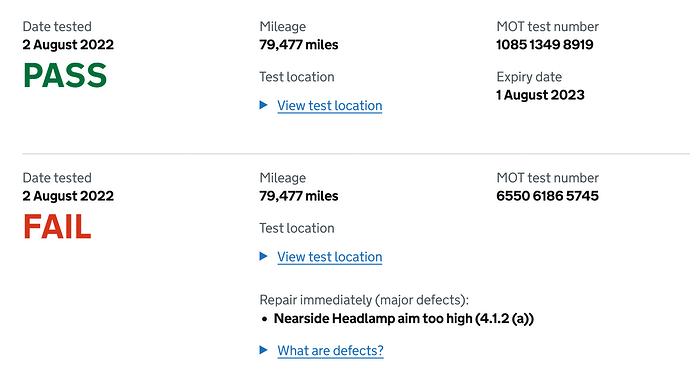Open View test location for PASS result
This screenshot has width=690, height=381.
(x=330, y=106)
